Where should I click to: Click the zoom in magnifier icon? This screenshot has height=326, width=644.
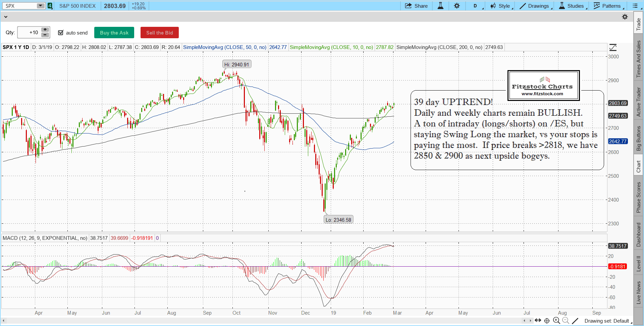[556, 321]
